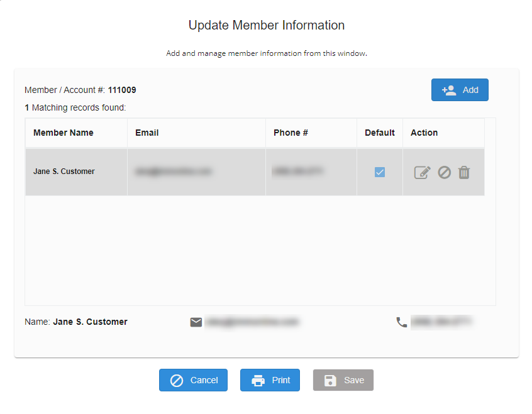
Task: Click the Add member button
Action: pos(460,90)
